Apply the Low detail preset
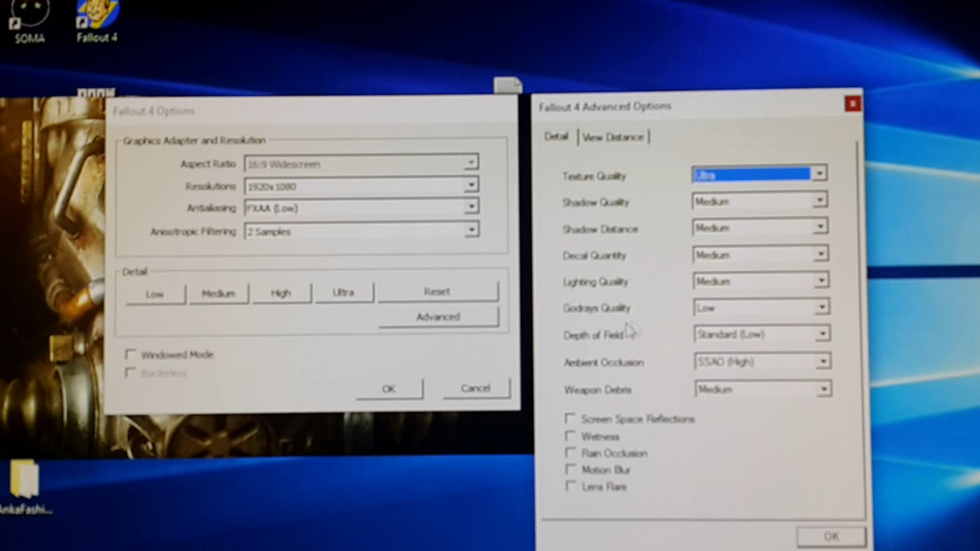 pos(156,294)
